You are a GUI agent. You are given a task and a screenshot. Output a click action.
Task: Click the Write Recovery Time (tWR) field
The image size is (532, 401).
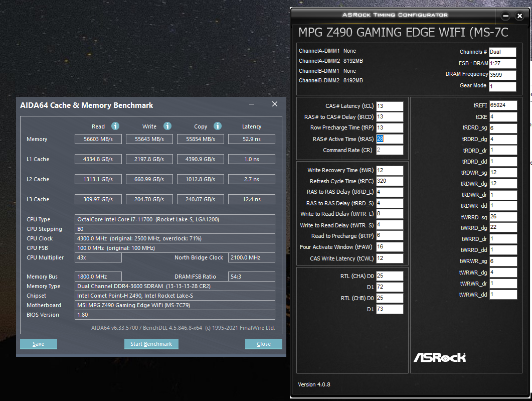pyautogui.click(x=390, y=171)
